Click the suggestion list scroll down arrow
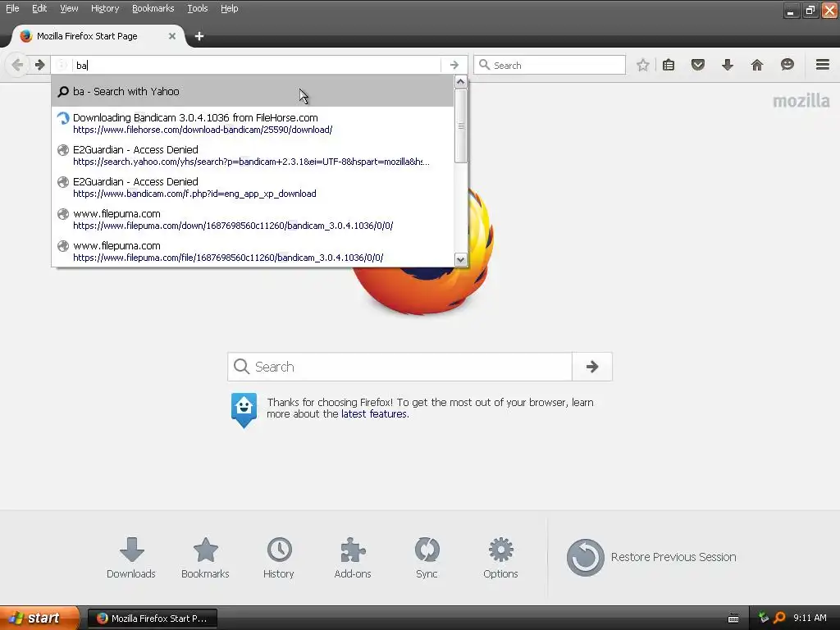Viewport: 840px width, 630px height. [461, 260]
